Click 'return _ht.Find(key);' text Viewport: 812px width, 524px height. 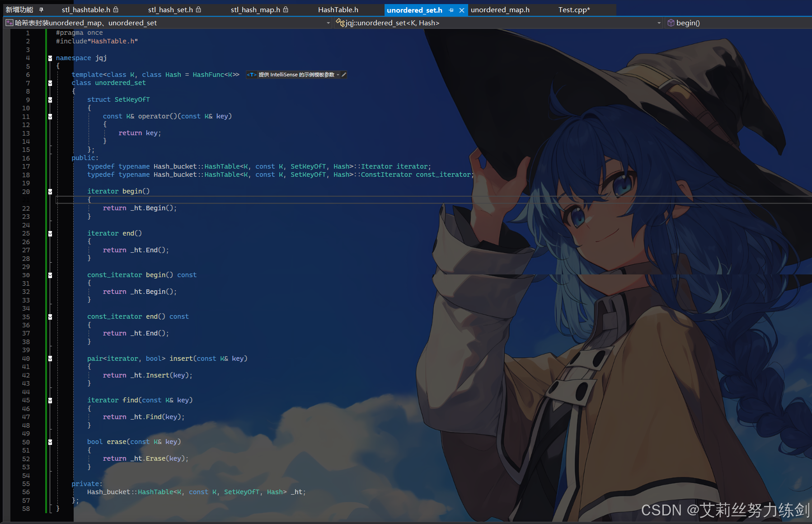point(144,417)
